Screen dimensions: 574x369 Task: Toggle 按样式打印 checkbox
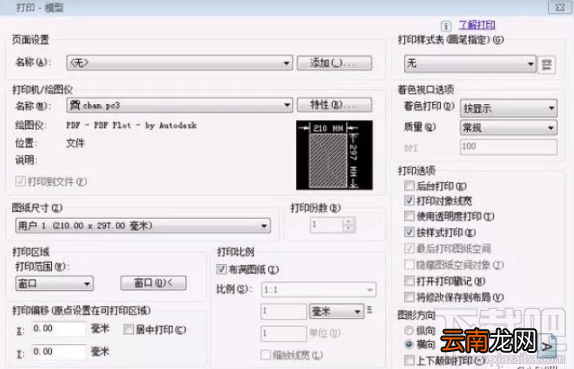pos(409,232)
